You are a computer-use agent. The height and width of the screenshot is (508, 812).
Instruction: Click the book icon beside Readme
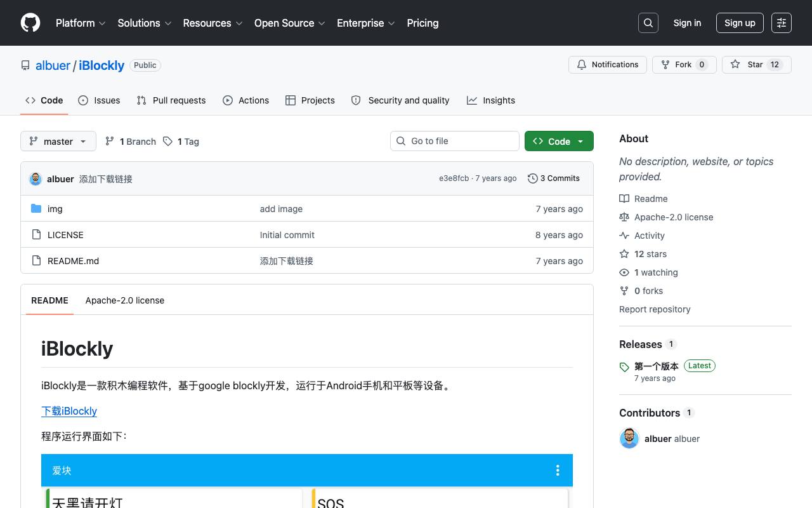click(624, 199)
